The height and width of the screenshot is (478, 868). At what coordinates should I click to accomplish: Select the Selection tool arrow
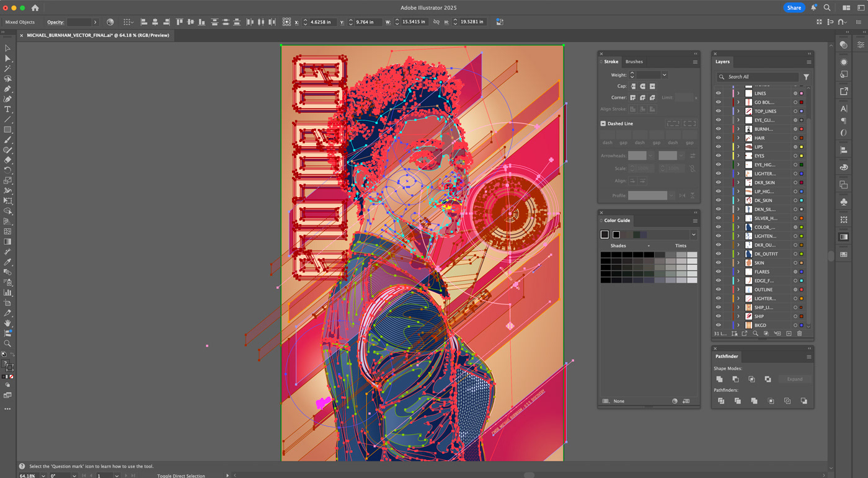point(7,48)
